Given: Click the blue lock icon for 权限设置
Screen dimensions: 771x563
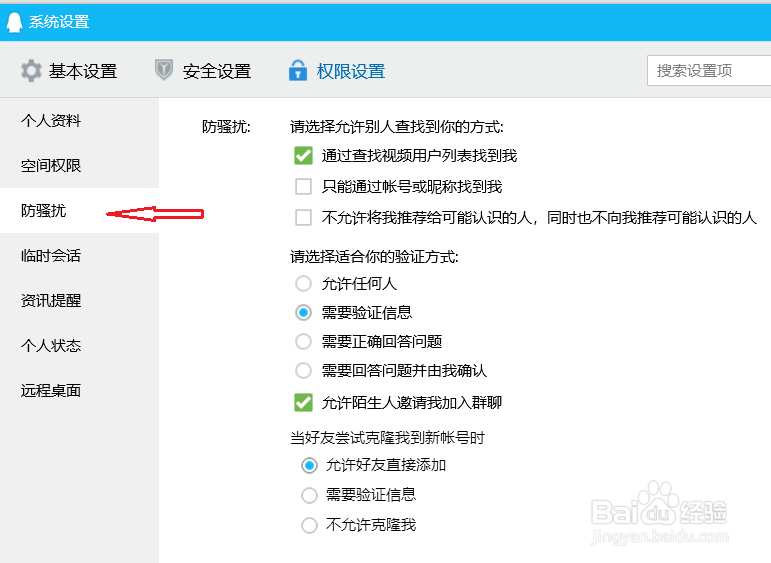Looking at the screenshot, I should tap(298, 70).
